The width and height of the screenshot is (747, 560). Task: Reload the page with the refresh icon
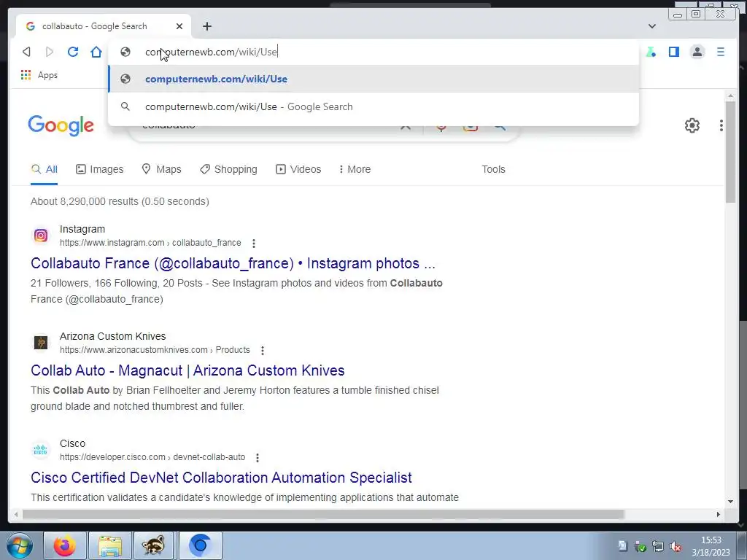point(73,52)
